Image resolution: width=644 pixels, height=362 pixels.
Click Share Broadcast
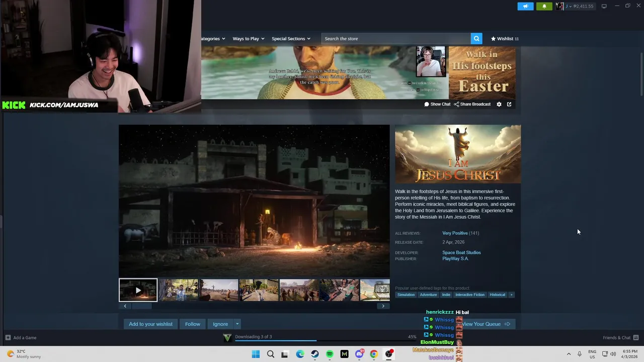(472, 104)
